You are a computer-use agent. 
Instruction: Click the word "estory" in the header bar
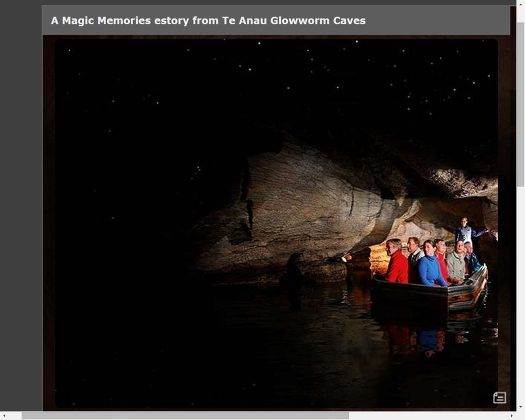(x=169, y=20)
